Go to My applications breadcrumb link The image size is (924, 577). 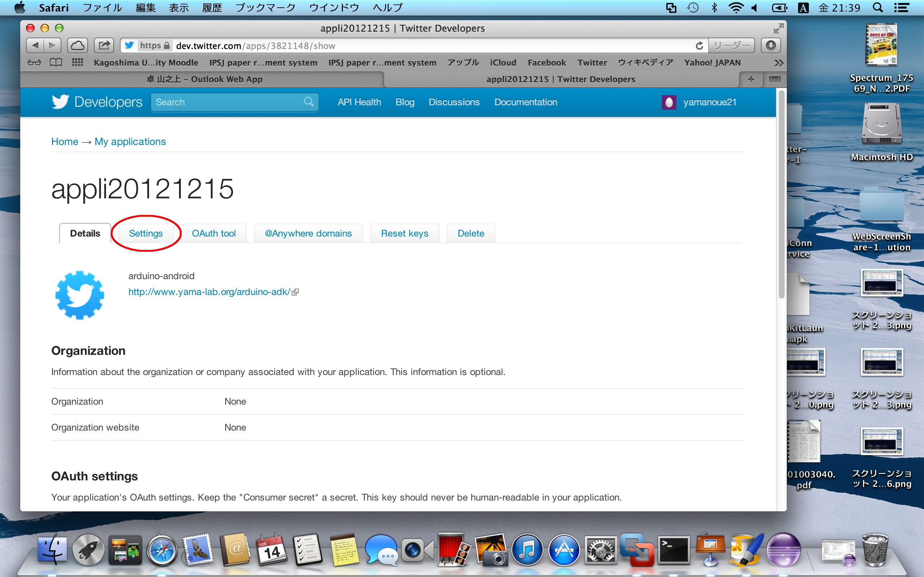click(130, 142)
